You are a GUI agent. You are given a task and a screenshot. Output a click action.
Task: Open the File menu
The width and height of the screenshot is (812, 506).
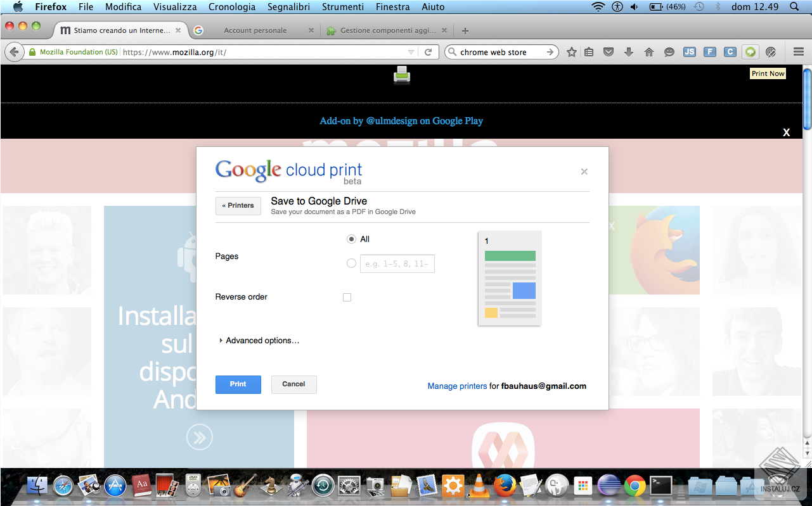86,7
